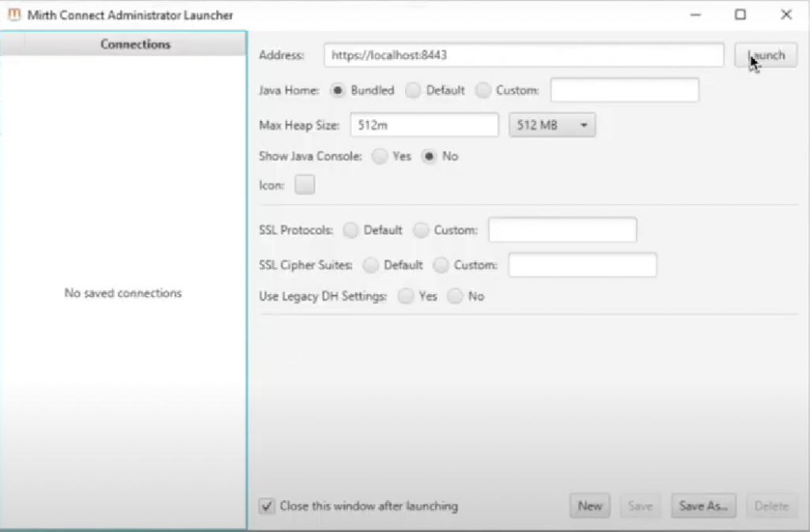Click the Icon chooser button
Screen dimensions: 810x532
305,185
